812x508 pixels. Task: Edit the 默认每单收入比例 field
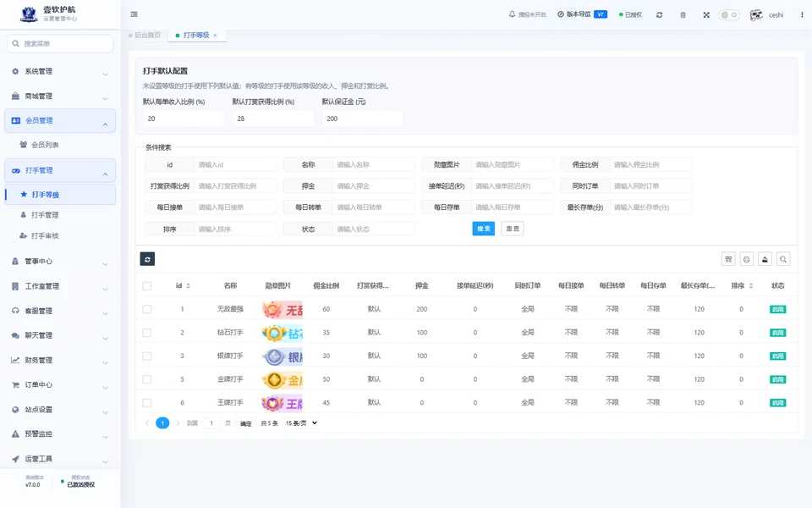(x=184, y=119)
